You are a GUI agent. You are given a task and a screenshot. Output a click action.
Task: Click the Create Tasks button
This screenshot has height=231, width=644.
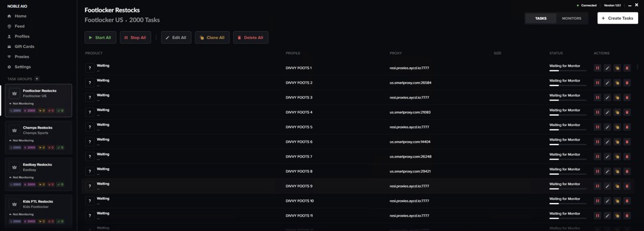pyautogui.click(x=617, y=18)
